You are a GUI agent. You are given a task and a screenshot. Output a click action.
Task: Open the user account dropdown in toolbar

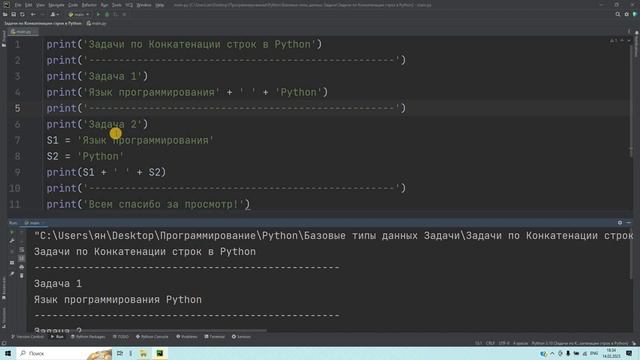[54, 14]
